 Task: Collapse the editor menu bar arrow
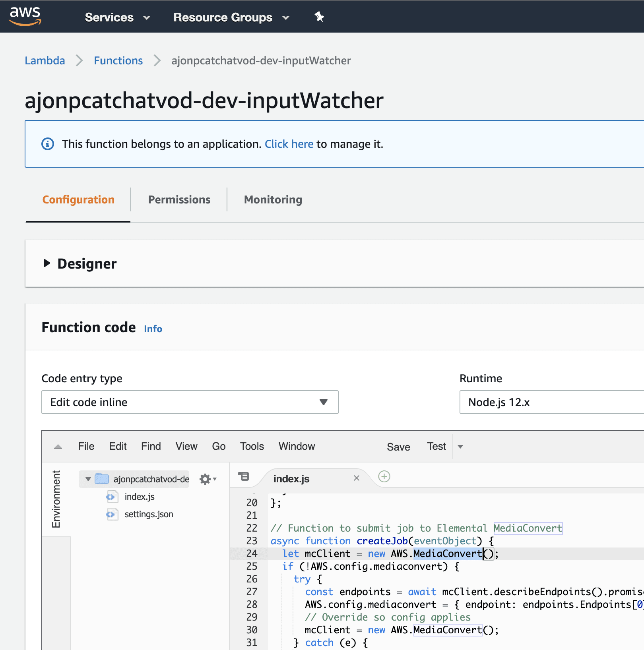click(x=58, y=447)
